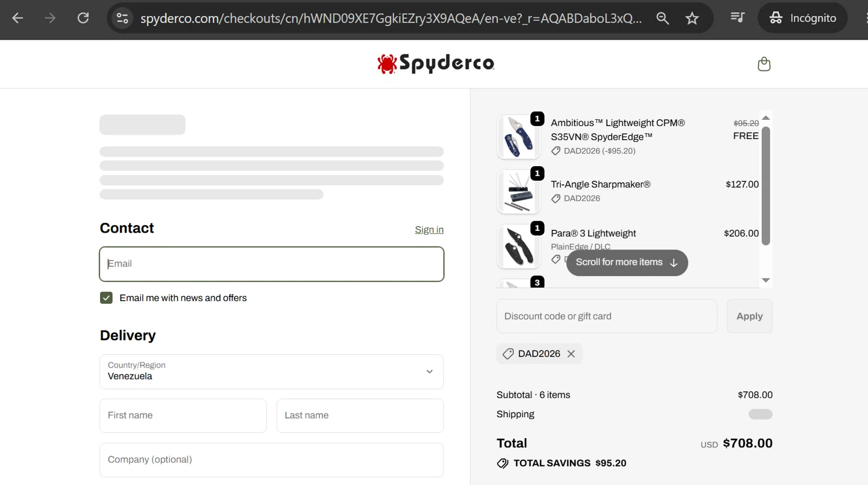The width and height of the screenshot is (868, 485).
Task: Click the Subtotal · 6 items label
Action: coord(533,395)
